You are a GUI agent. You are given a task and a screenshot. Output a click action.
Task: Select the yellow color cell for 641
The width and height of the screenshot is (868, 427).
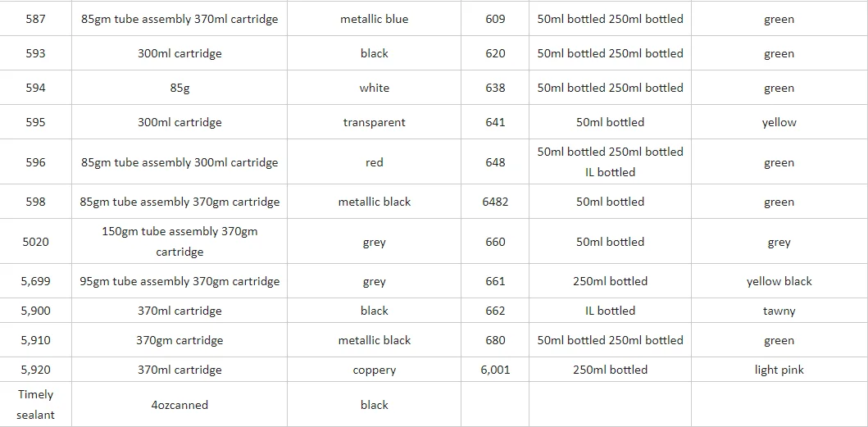point(779,122)
